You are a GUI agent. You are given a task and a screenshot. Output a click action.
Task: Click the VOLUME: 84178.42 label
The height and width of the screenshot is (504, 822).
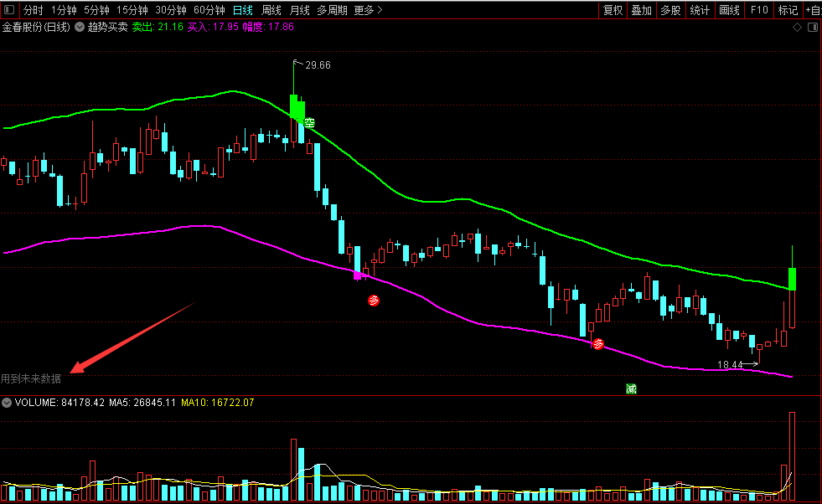point(59,403)
